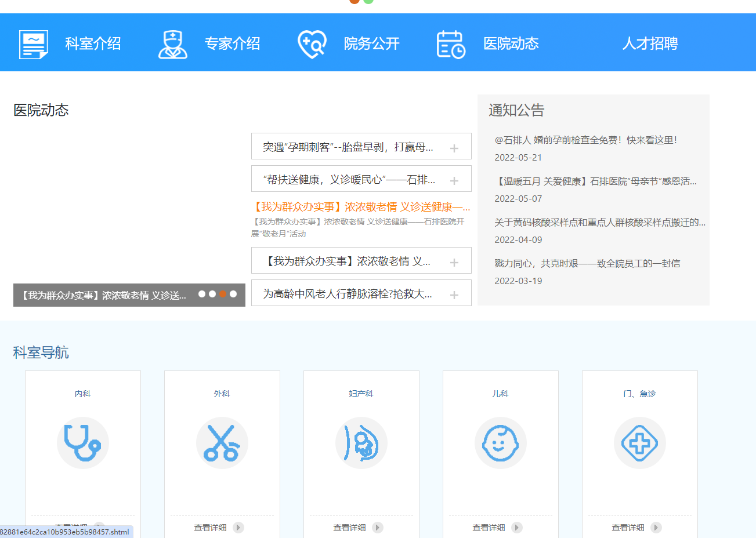Go to 院务公开 in navigation bar
756x538 pixels.
pyautogui.click(x=371, y=43)
